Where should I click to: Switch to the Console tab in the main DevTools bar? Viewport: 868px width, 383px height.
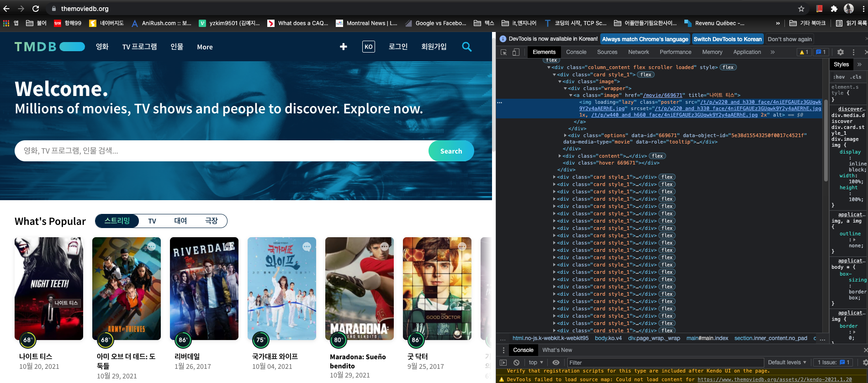click(x=576, y=52)
